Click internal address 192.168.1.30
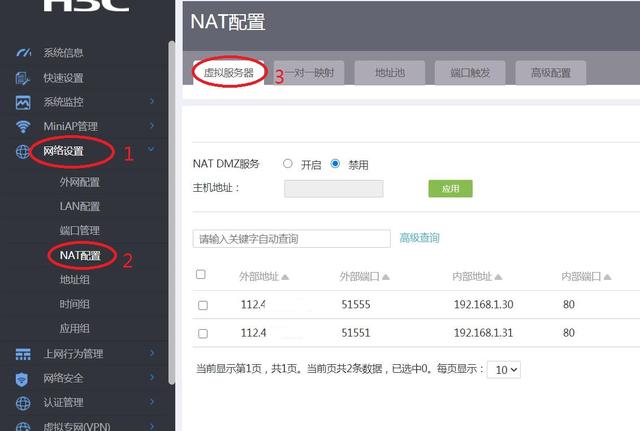 (484, 304)
